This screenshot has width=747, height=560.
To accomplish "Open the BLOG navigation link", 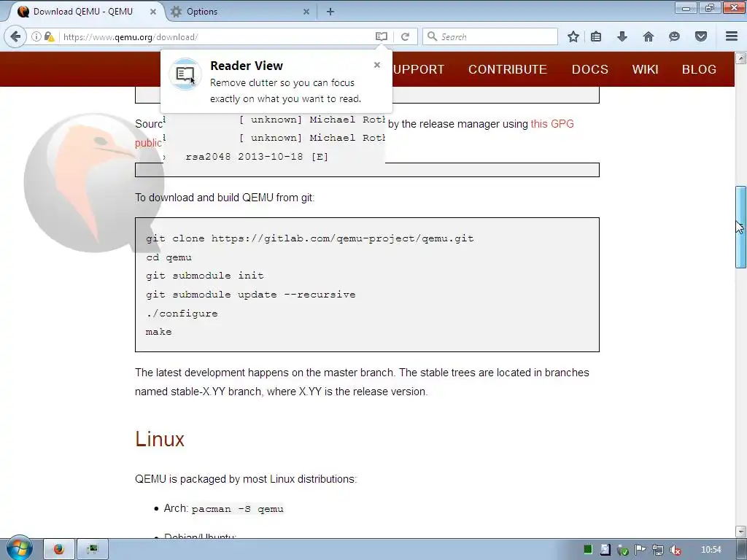I will (699, 69).
